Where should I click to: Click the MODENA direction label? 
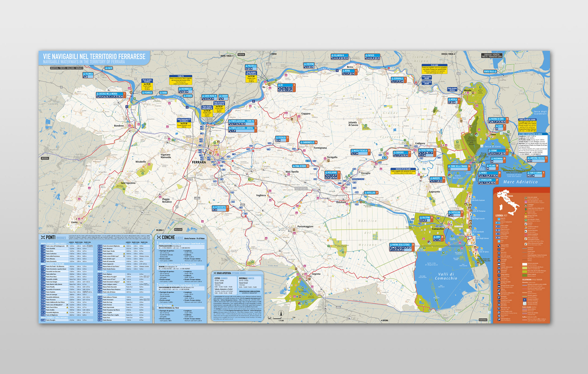[45, 158]
